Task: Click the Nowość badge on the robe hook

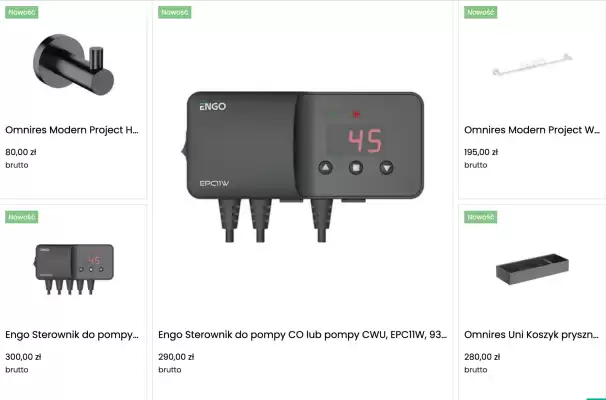Action: click(22, 12)
